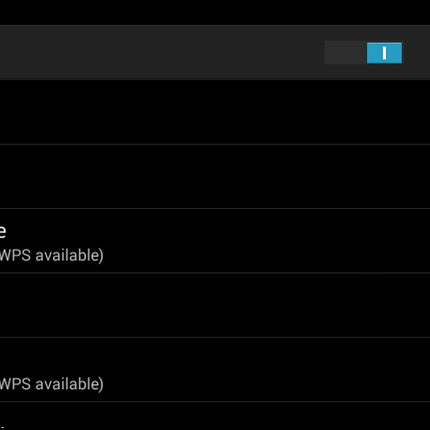The height and width of the screenshot is (430, 430).
Task: Select the blank row between the two WPS networks
Action: (x=215, y=305)
